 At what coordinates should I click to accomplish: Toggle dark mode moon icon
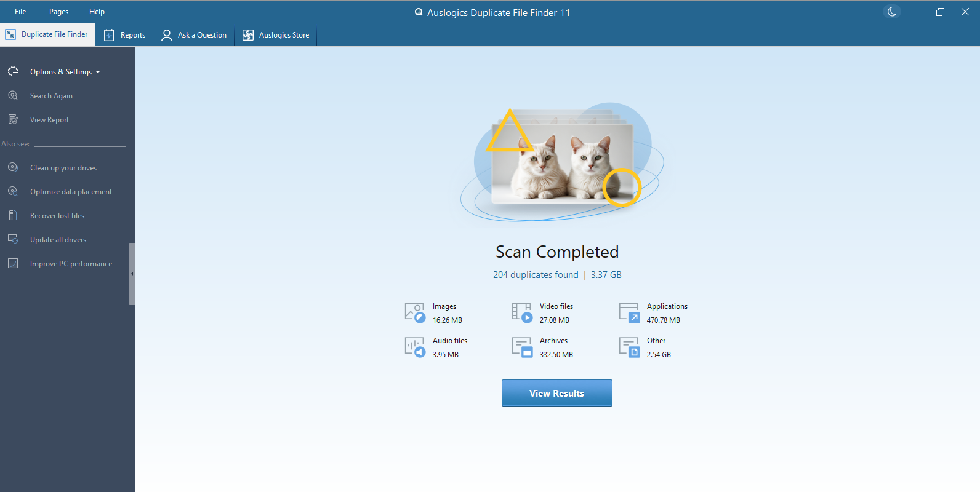(x=891, y=12)
